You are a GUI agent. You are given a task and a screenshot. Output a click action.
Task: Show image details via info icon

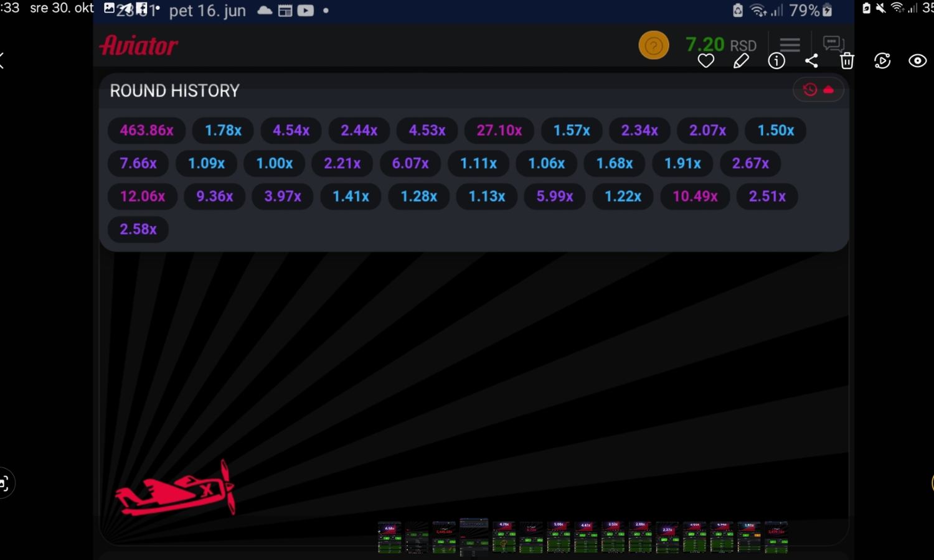776,61
